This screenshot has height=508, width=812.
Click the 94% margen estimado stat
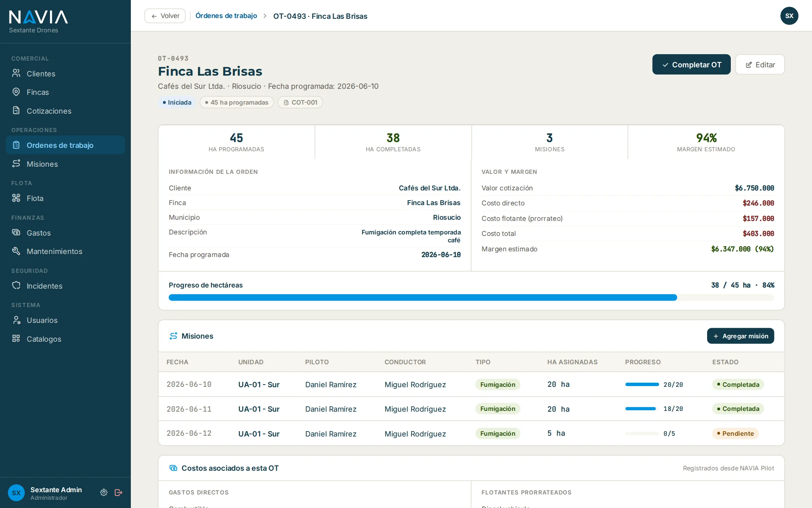tap(706, 142)
